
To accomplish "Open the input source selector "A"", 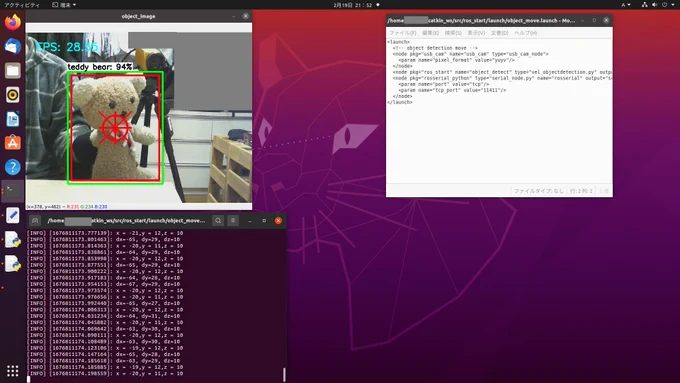I will click(x=625, y=5).
